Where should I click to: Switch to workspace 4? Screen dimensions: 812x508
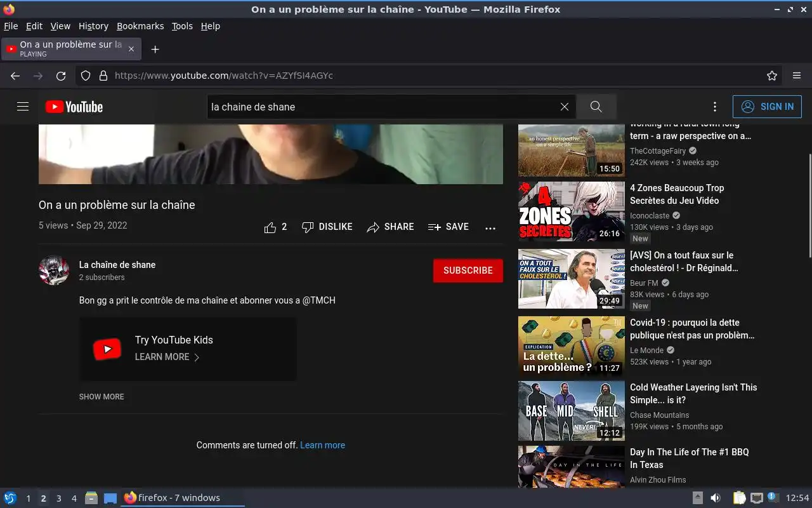74,498
